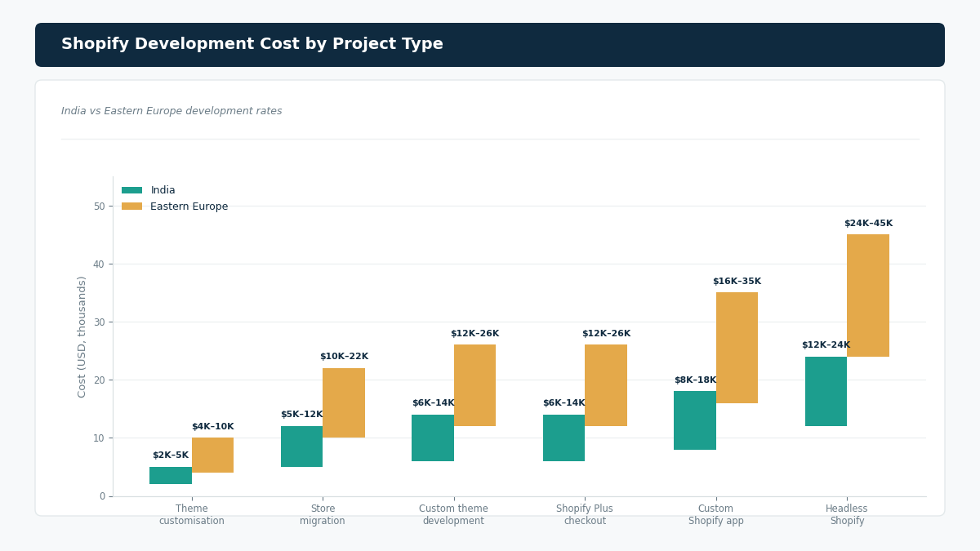Click the Custom theme development axis label
980x551 pixels.
coord(454,515)
